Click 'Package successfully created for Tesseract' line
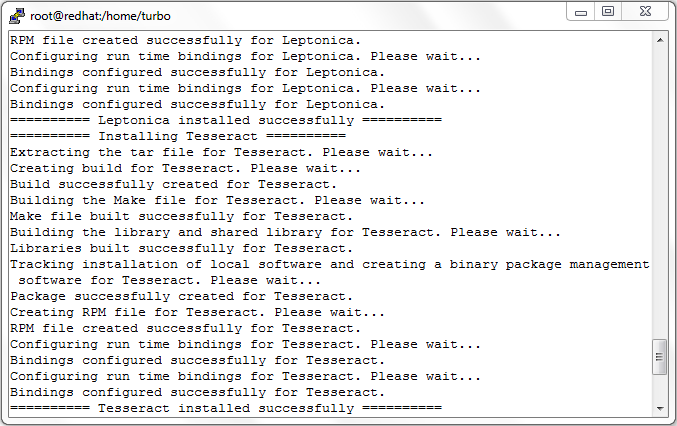This screenshot has height=426, width=677. [181, 296]
